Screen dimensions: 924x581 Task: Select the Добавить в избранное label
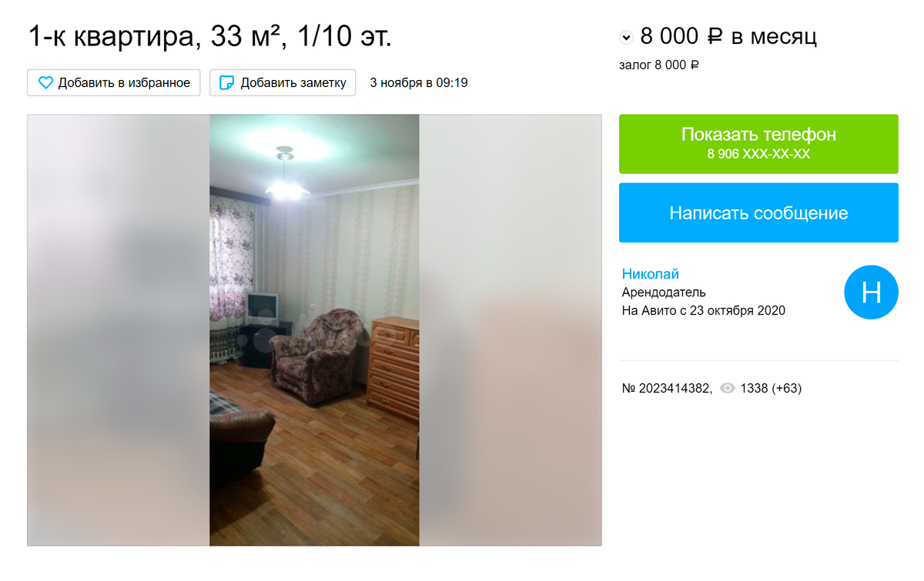click(x=124, y=82)
